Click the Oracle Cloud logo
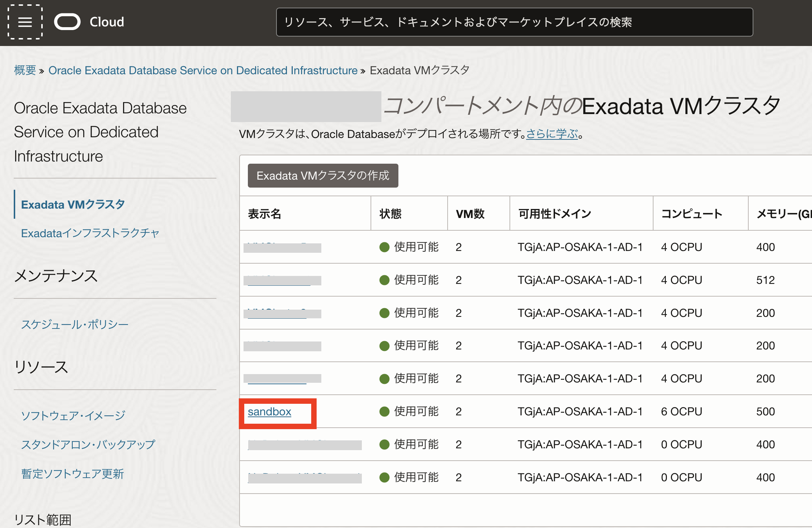Screen dimensions: 812x528 click(67, 22)
